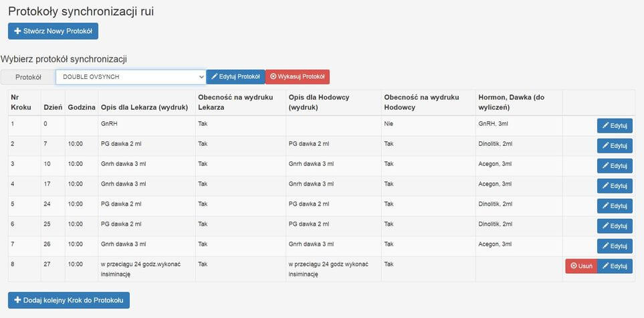The image size is (644, 318).
Task: Click the Stwórz Nowy Protokół button
Action: (53, 31)
